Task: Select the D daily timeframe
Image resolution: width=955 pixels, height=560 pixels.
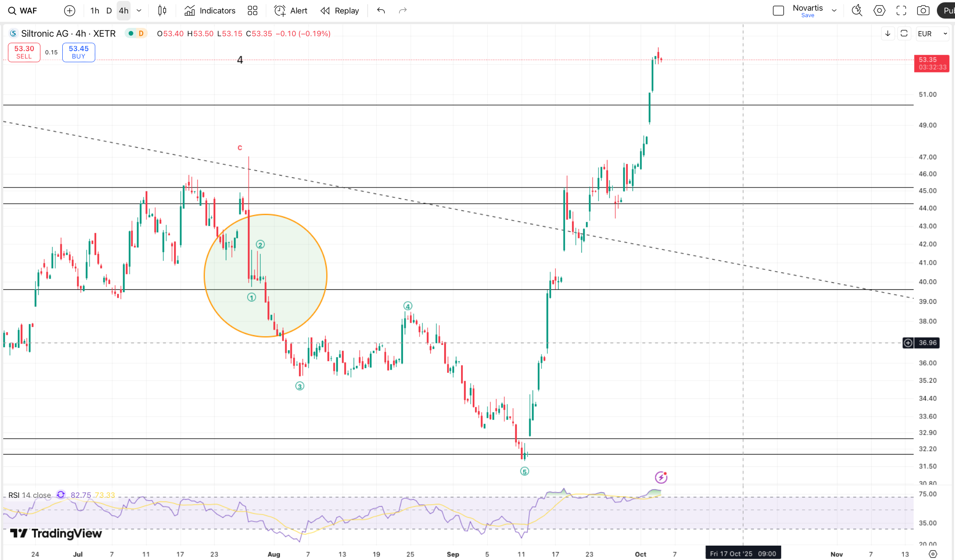Action: click(x=109, y=11)
